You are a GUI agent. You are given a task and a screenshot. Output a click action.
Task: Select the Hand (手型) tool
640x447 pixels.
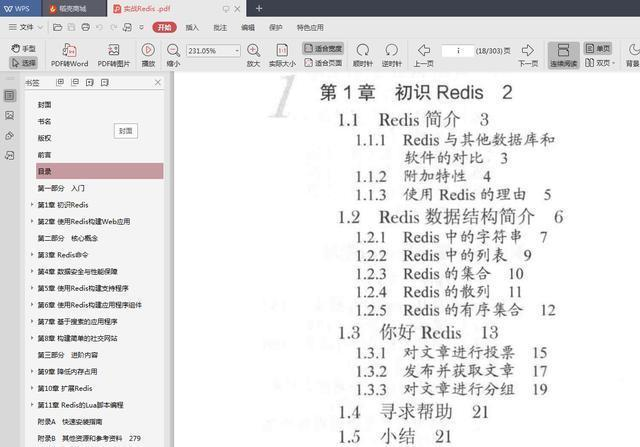23,49
